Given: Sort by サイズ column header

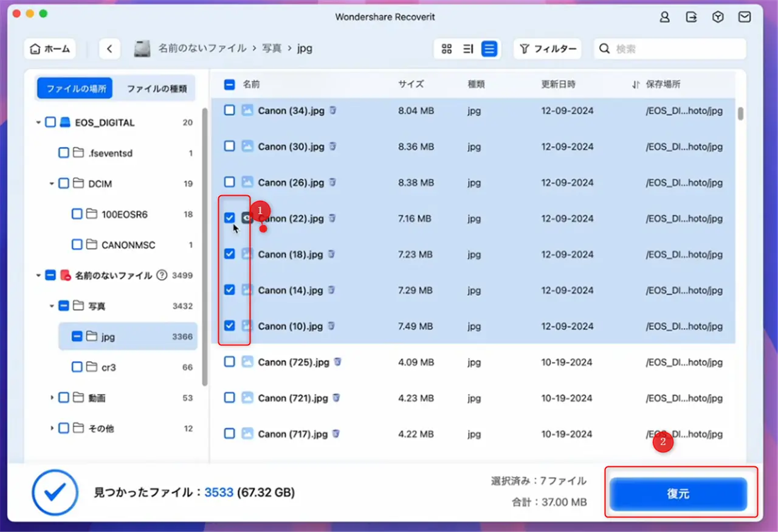Looking at the screenshot, I should coord(411,85).
